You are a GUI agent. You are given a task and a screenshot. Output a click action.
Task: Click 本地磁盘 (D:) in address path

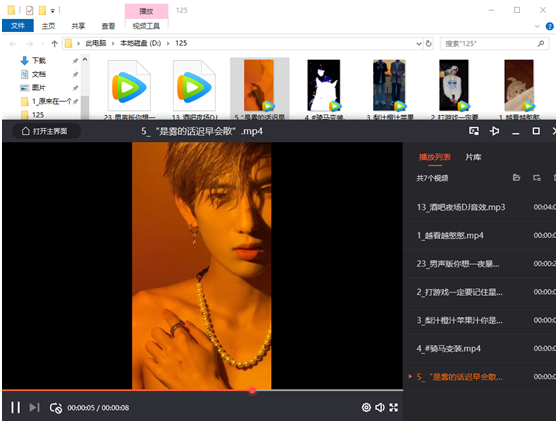point(141,43)
